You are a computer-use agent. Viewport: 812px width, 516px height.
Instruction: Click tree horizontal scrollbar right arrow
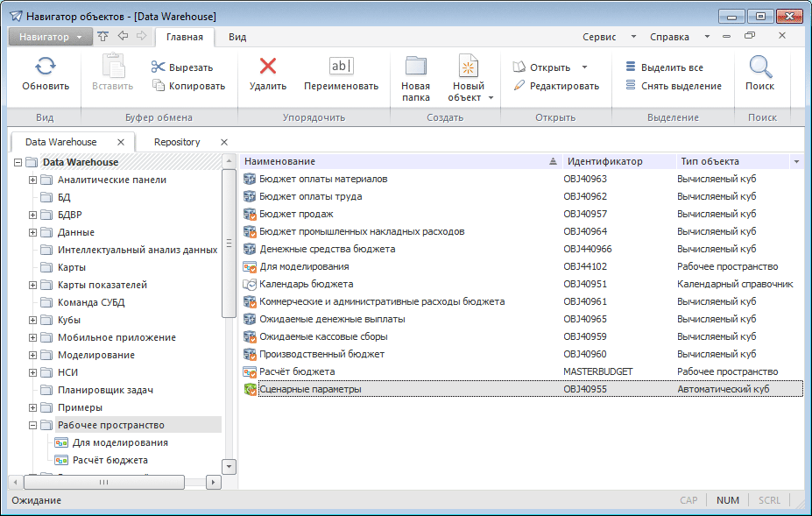pyautogui.click(x=214, y=483)
